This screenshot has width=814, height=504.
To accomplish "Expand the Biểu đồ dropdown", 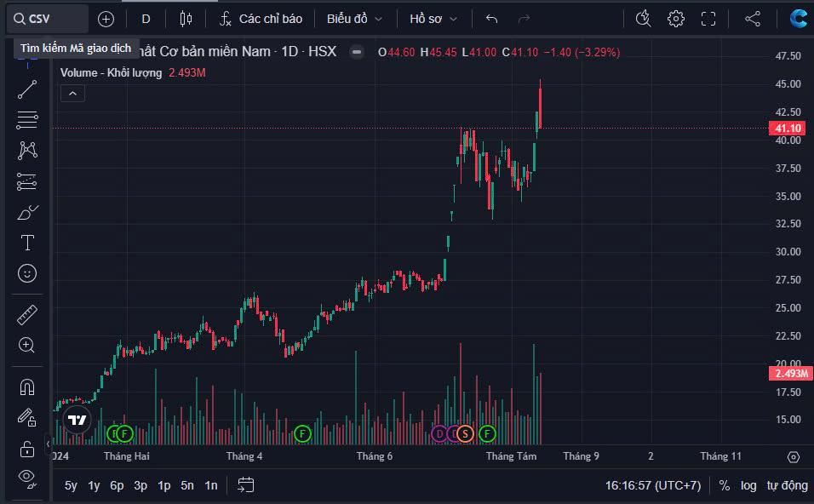I will click(x=355, y=19).
